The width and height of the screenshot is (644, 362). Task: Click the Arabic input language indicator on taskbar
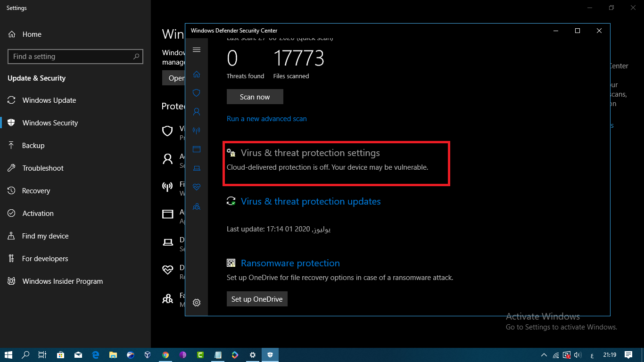(x=592, y=355)
